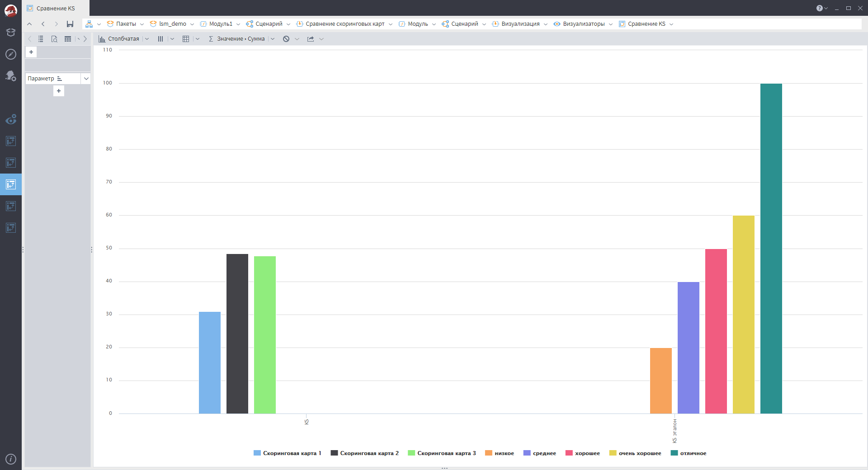The width and height of the screenshot is (868, 470).
Task: Select the second visualizer icon in the sidebar
Action: [x=11, y=163]
